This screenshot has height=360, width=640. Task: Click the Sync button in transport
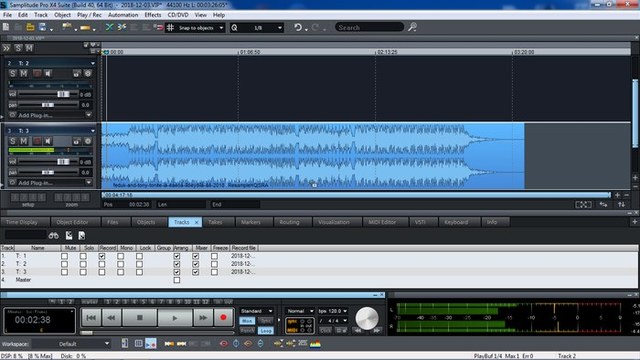[265, 321]
